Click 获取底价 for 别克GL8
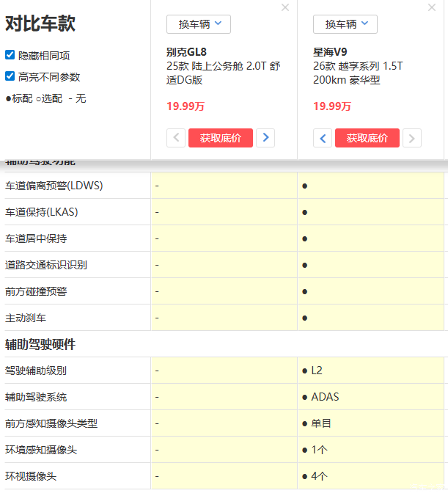The width and height of the screenshot is (448, 496). [x=221, y=138]
